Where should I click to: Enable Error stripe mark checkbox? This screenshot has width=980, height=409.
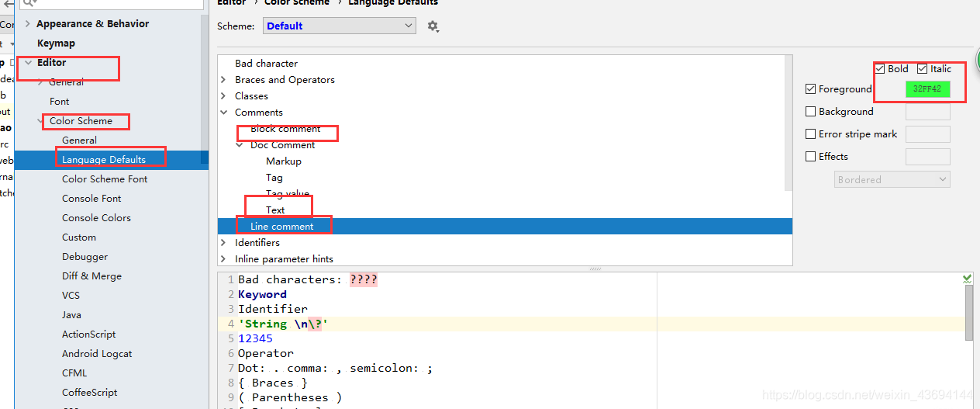pos(811,134)
